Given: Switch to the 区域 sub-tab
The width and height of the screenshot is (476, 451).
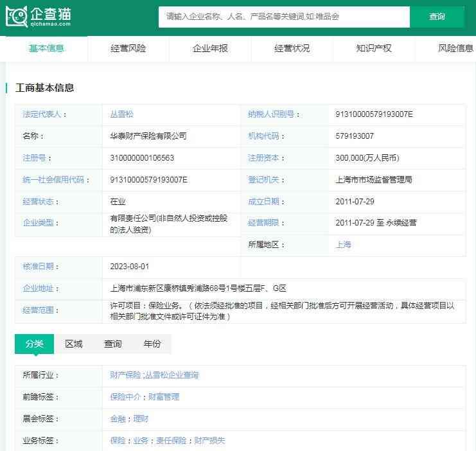Looking at the screenshot, I should (74, 344).
